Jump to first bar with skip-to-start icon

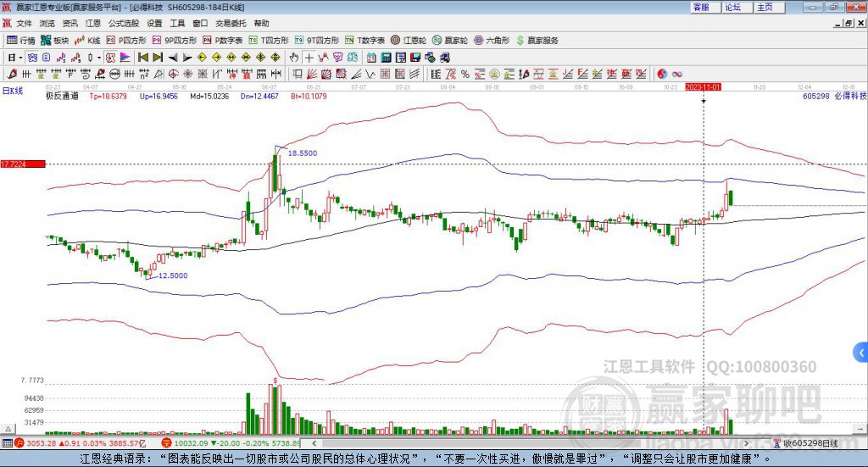(142, 58)
